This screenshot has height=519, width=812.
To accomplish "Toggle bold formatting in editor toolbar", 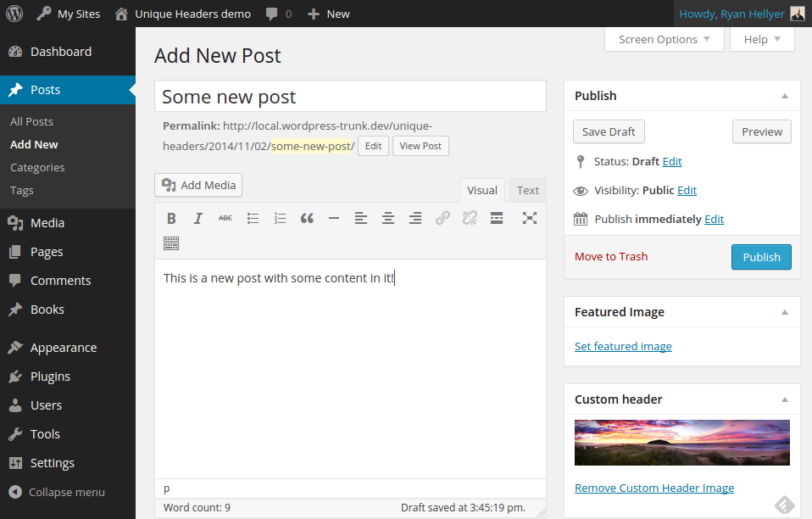I will click(171, 218).
